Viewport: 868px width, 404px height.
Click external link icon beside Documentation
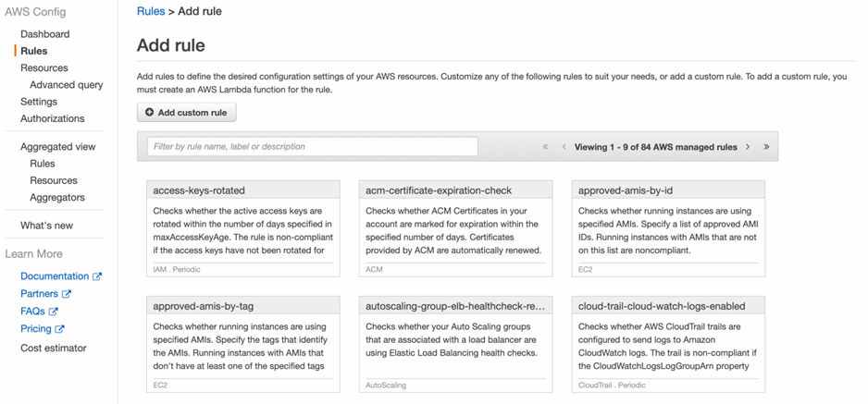click(x=97, y=276)
